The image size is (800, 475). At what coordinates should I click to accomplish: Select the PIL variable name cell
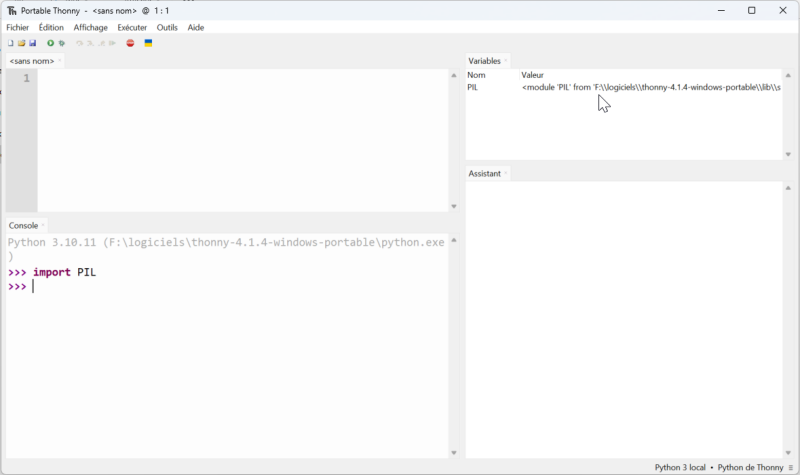(472, 87)
